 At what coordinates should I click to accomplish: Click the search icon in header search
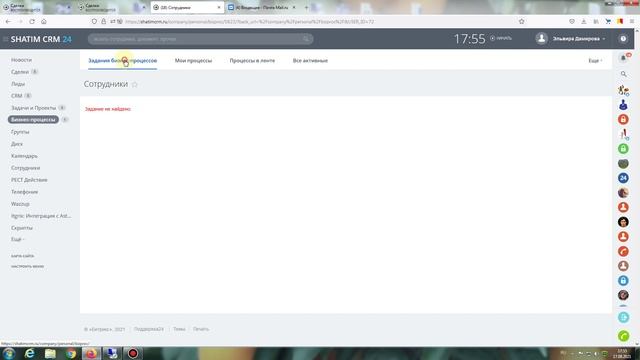(x=306, y=39)
